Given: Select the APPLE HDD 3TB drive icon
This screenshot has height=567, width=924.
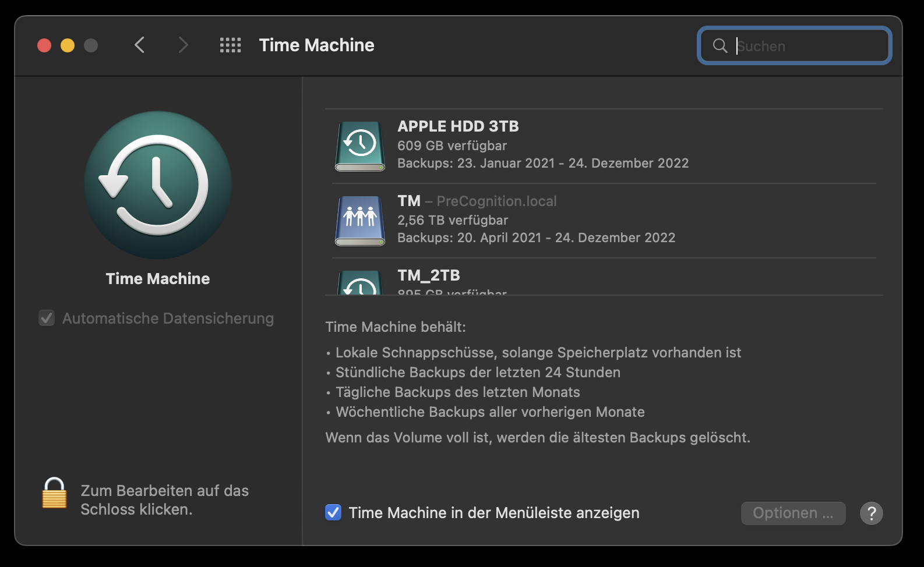Looking at the screenshot, I should [x=360, y=146].
